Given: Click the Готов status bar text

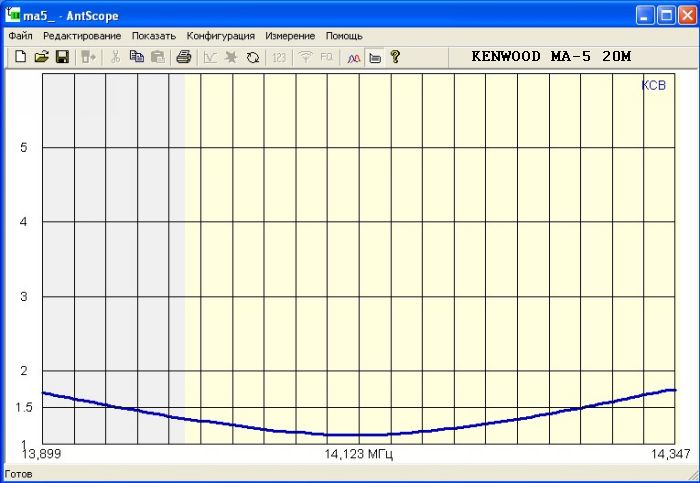Looking at the screenshot, I should tap(18, 474).
